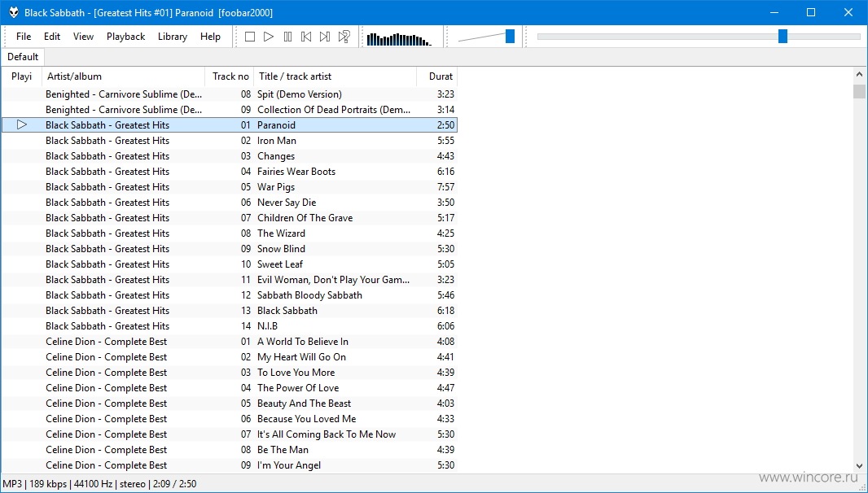Viewport: 868px width, 493px height.
Task: Click the foobar2000 alien head icon
Action: [x=13, y=12]
